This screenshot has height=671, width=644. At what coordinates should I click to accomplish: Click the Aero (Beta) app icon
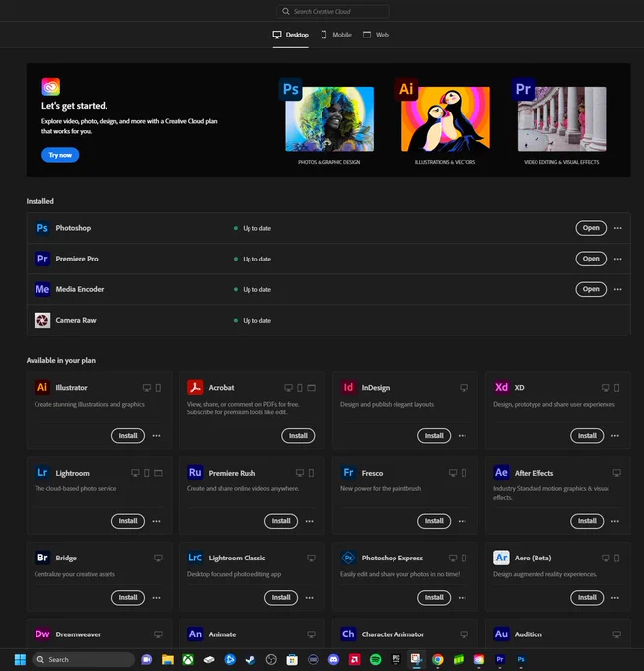pyautogui.click(x=501, y=558)
